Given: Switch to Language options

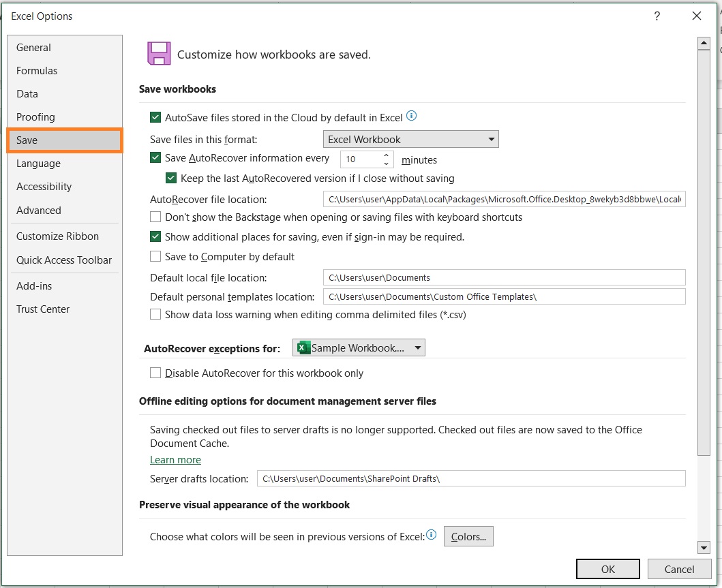Looking at the screenshot, I should click(65, 164).
